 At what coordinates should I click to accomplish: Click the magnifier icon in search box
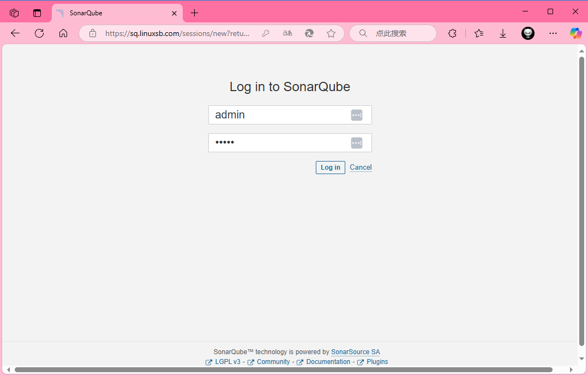[363, 33]
